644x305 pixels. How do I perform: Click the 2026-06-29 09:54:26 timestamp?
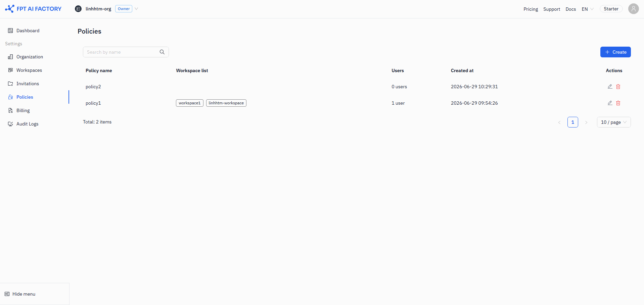click(x=474, y=103)
